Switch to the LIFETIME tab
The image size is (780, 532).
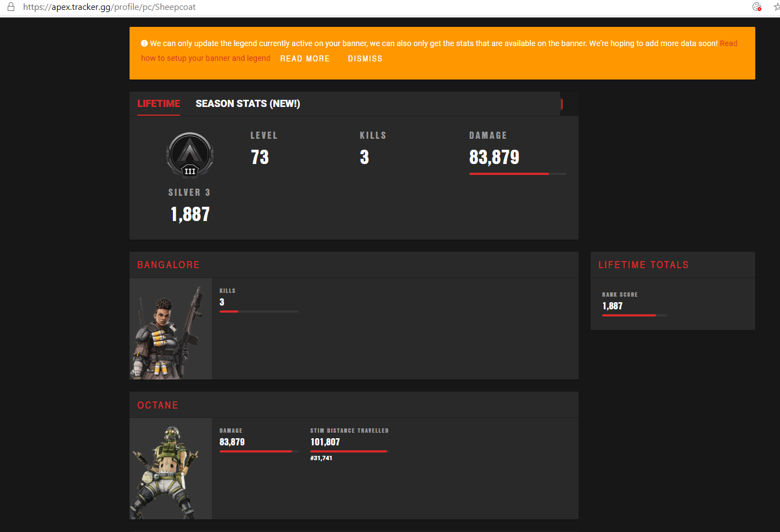(x=159, y=104)
